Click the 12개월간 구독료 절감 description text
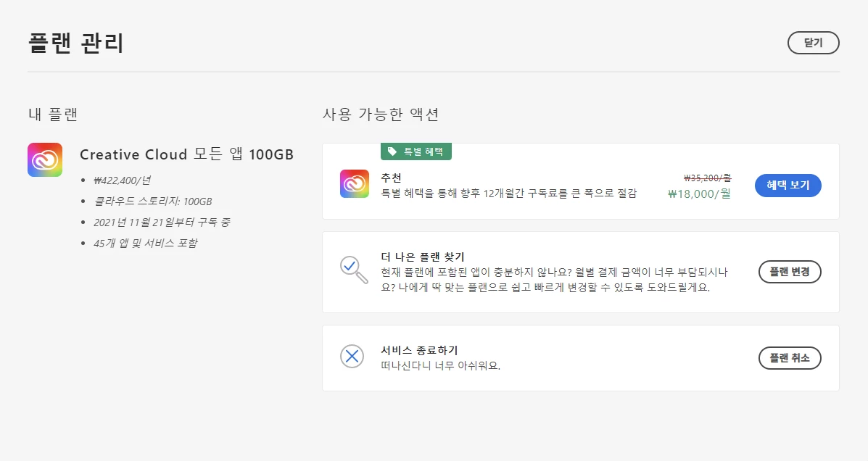Image resolution: width=868 pixels, height=461 pixels. click(x=509, y=193)
